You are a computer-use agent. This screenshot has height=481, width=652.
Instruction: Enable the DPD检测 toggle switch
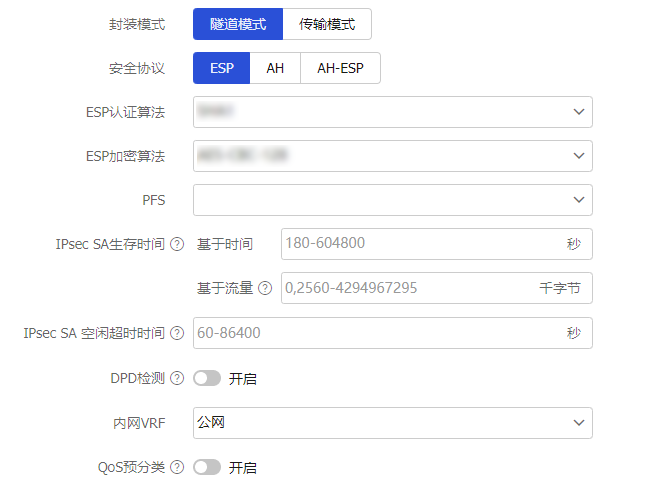coord(207,378)
